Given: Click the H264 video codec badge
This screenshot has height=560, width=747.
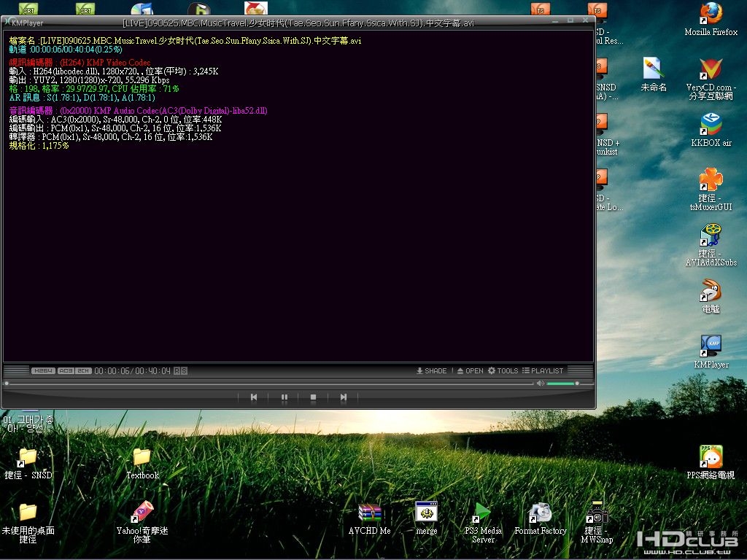Looking at the screenshot, I should pos(43,371).
